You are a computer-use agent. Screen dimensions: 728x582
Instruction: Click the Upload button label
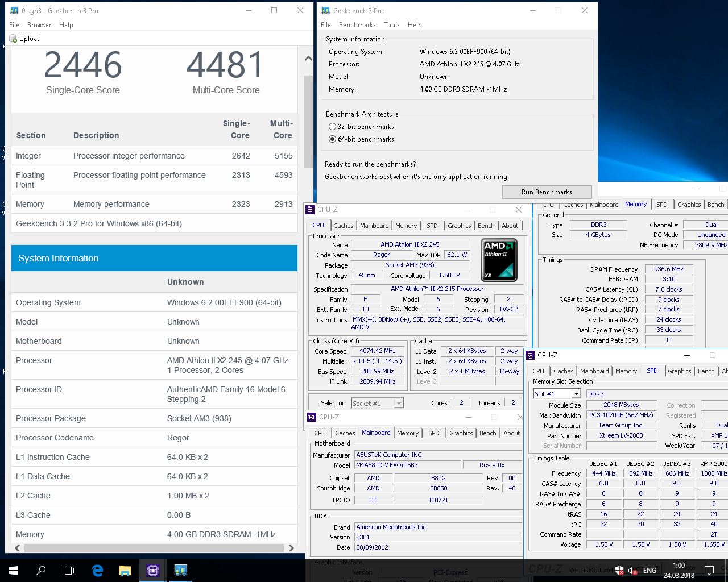click(30, 39)
